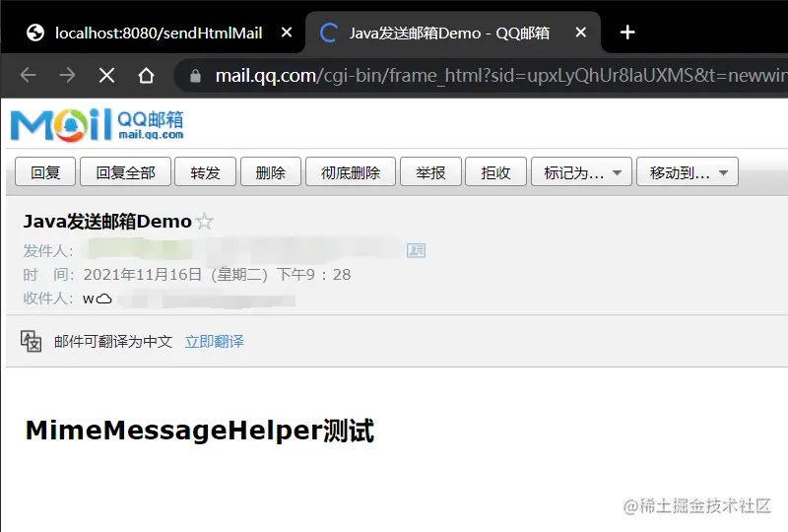View site security lock icon

(x=195, y=76)
